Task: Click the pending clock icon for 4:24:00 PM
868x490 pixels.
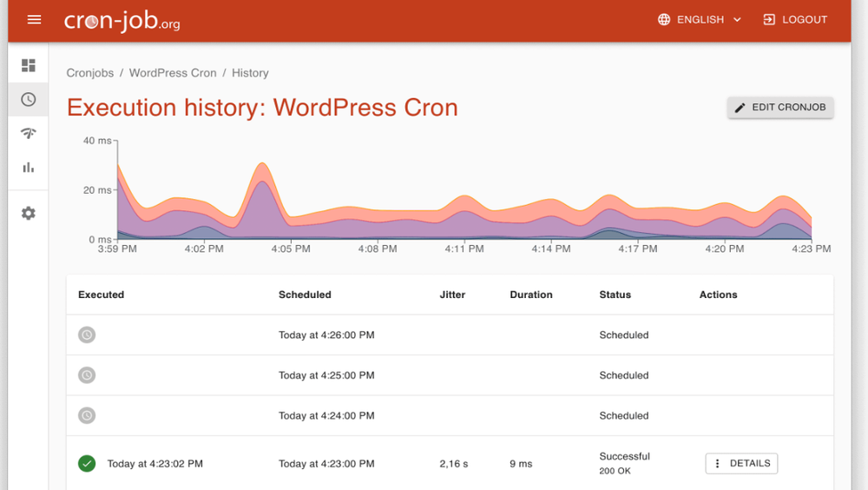Action: [x=86, y=416]
